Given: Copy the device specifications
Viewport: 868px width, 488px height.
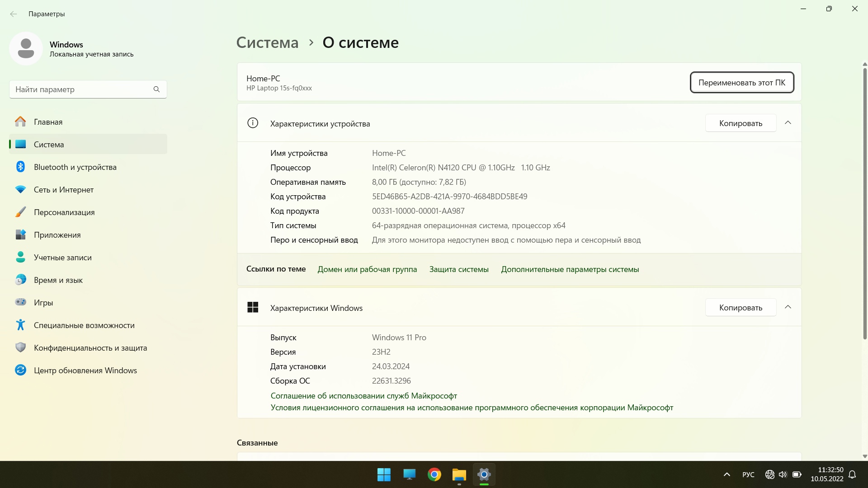Looking at the screenshot, I should point(741,123).
